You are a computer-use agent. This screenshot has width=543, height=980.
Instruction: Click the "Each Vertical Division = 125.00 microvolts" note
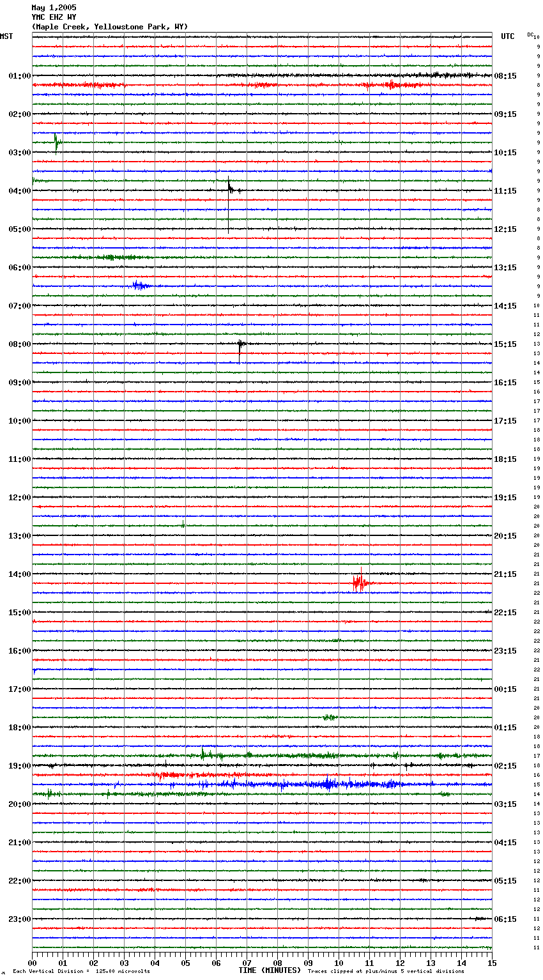[82, 972]
